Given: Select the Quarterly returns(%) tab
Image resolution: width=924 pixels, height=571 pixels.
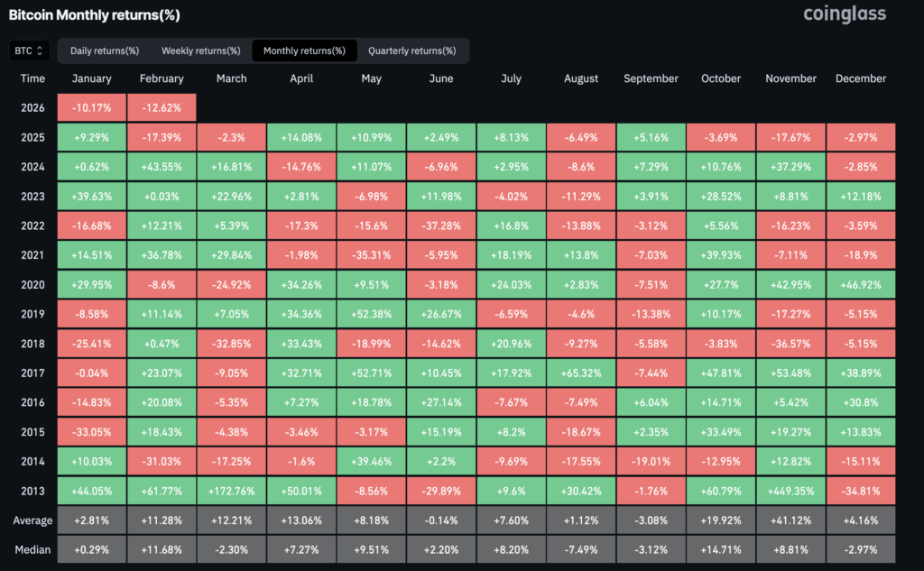Looking at the screenshot, I should [413, 51].
